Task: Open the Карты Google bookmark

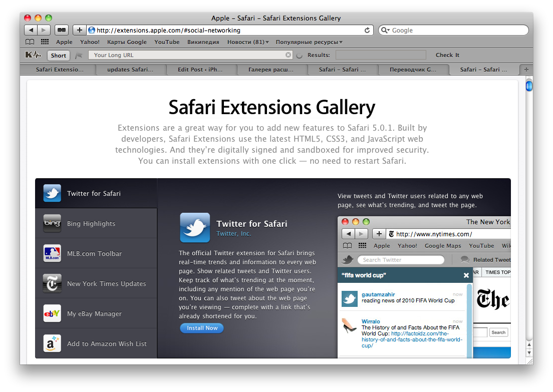Action: (127, 42)
